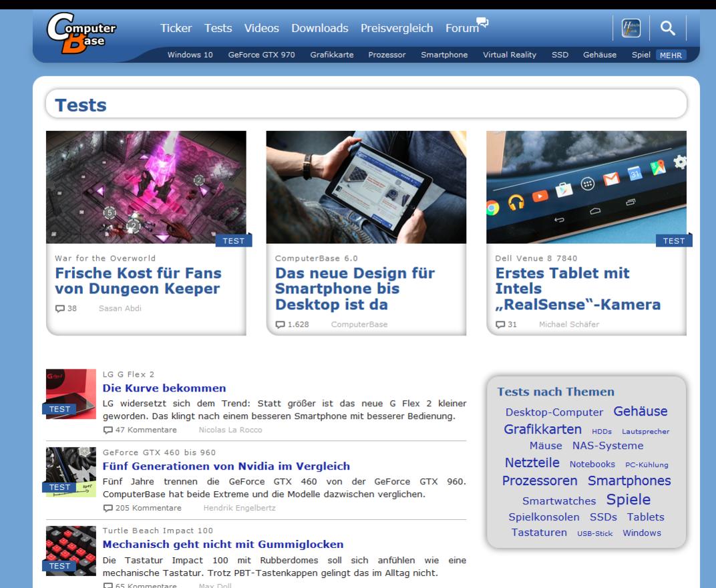The image size is (716, 588).
Task: Select the HDDs tag
Action: [601, 431]
